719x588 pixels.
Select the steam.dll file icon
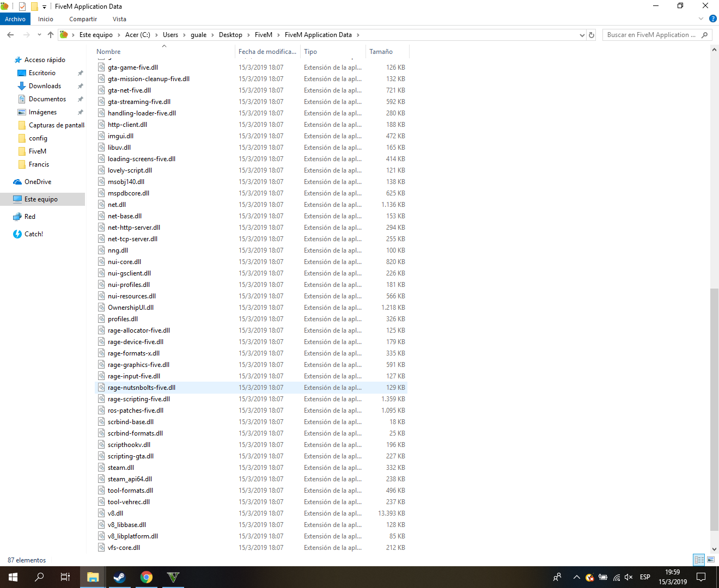coord(101,468)
